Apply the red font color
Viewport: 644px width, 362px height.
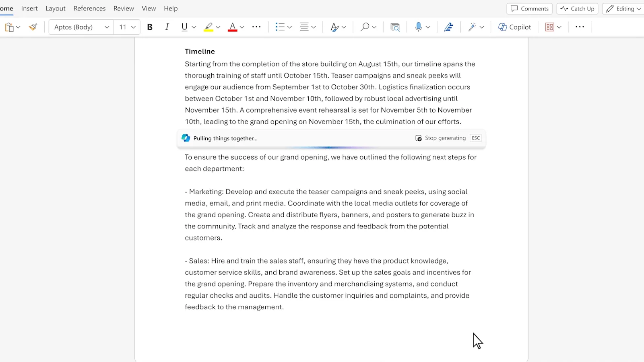pos(233,27)
